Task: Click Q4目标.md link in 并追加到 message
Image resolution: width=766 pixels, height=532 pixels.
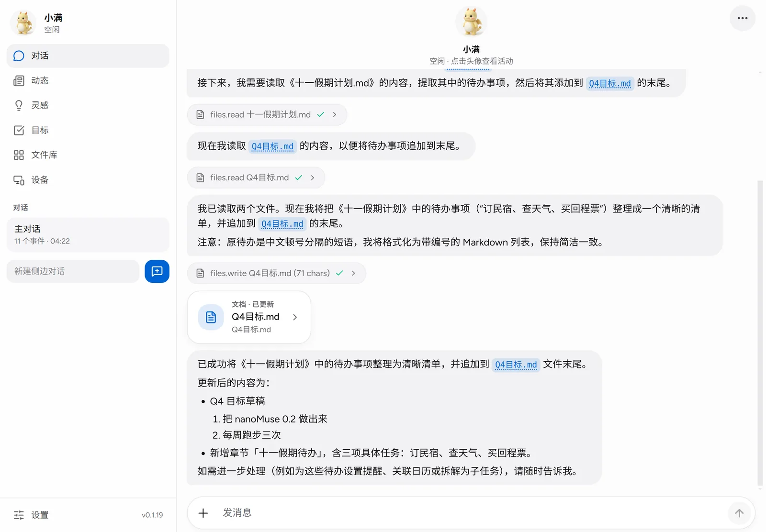Action: tap(282, 224)
